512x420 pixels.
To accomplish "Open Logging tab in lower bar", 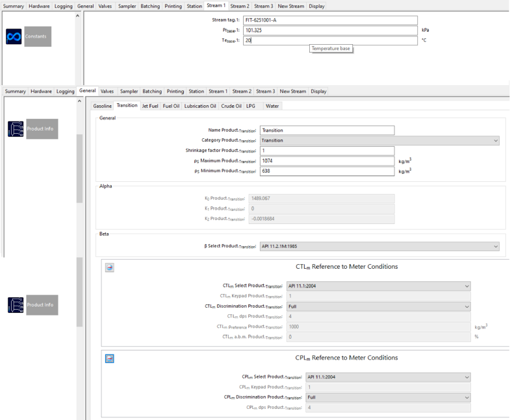I will tap(66, 92).
